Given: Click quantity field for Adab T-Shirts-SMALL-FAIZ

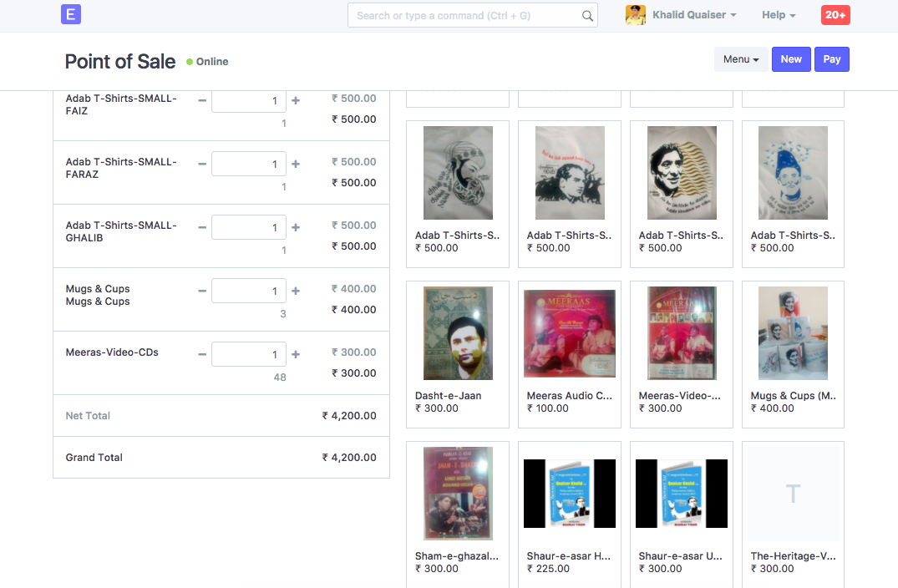Looking at the screenshot, I should [x=249, y=101].
